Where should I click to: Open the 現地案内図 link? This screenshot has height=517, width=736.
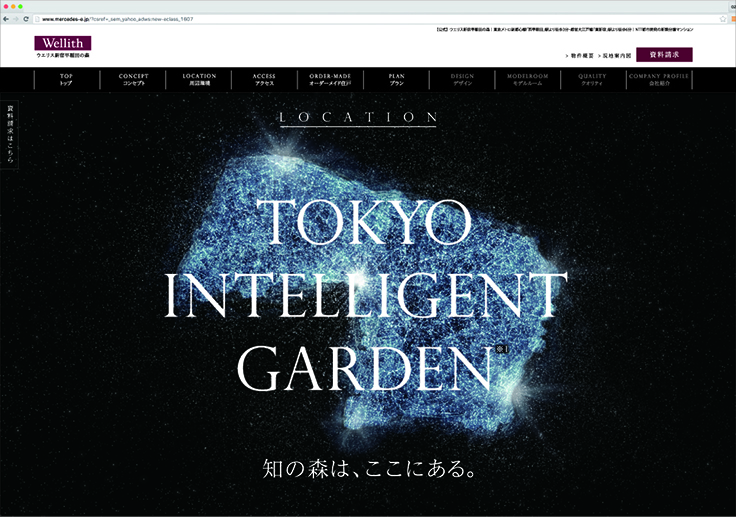(x=614, y=56)
